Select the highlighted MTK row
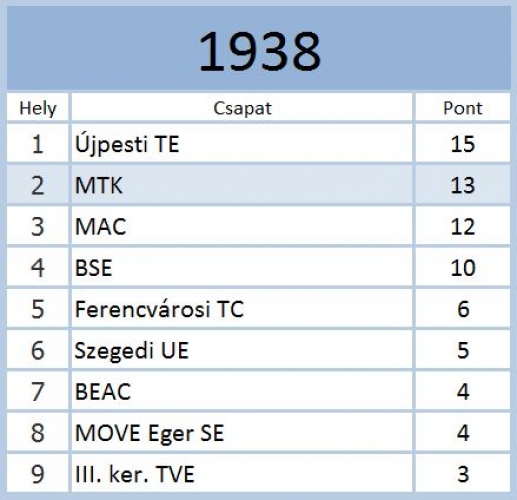The image size is (517, 500). click(259, 185)
